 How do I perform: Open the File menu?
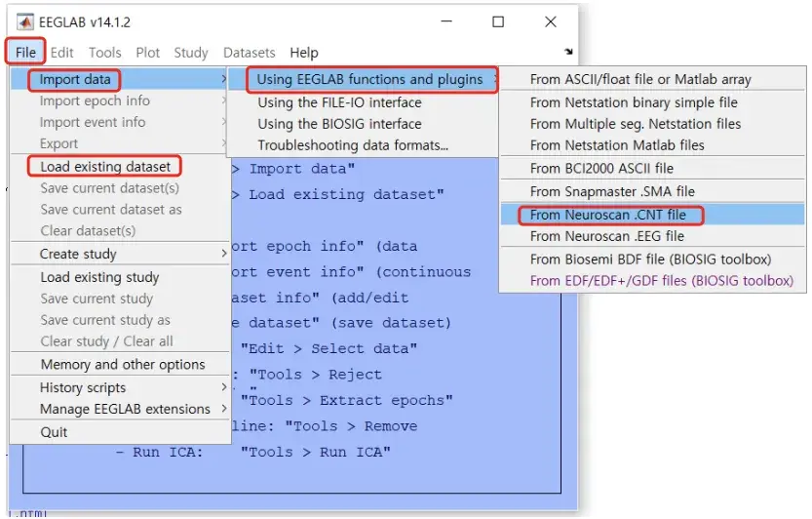coord(25,53)
